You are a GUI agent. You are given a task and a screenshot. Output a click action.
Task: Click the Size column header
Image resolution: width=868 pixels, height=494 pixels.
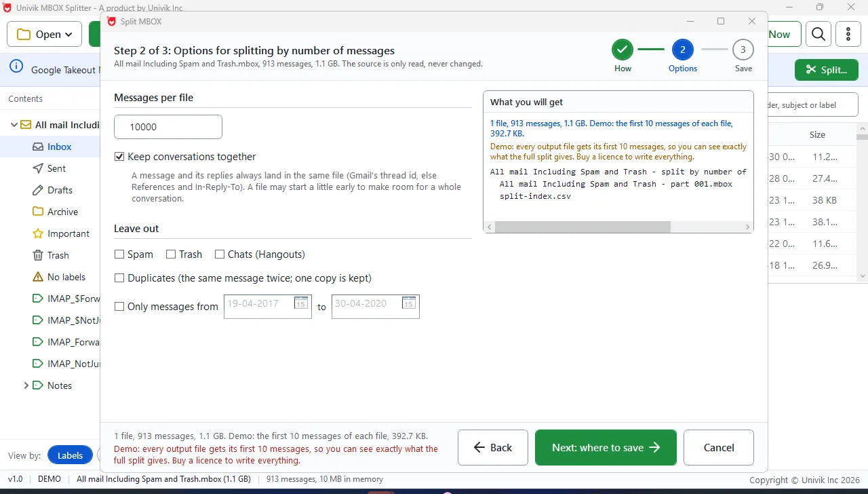pyautogui.click(x=817, y=134)
